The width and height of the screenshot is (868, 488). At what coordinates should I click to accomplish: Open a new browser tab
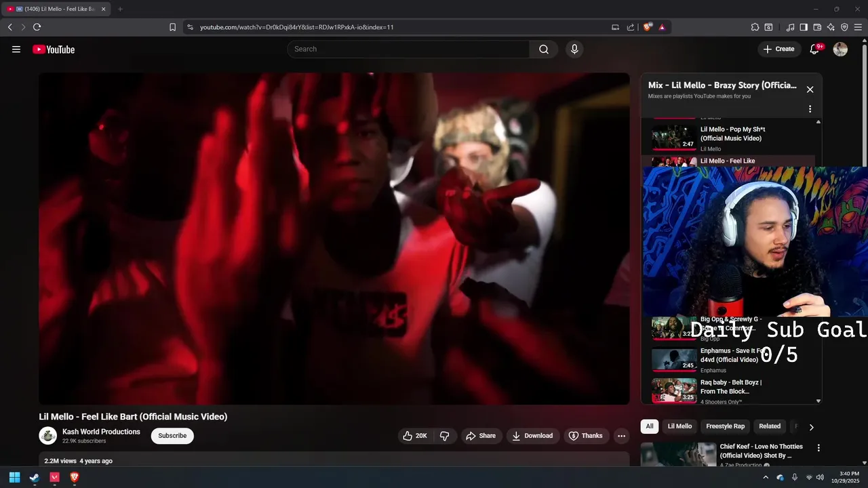point(120,9)
